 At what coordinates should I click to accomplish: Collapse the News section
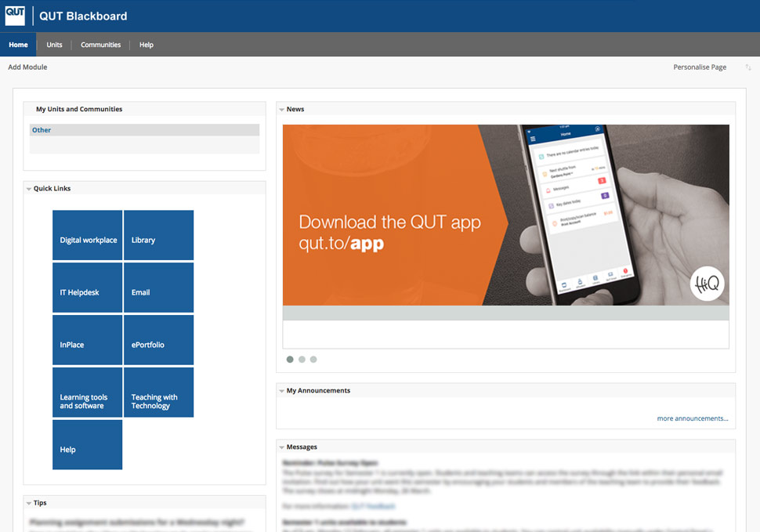(x=281, y=109)
